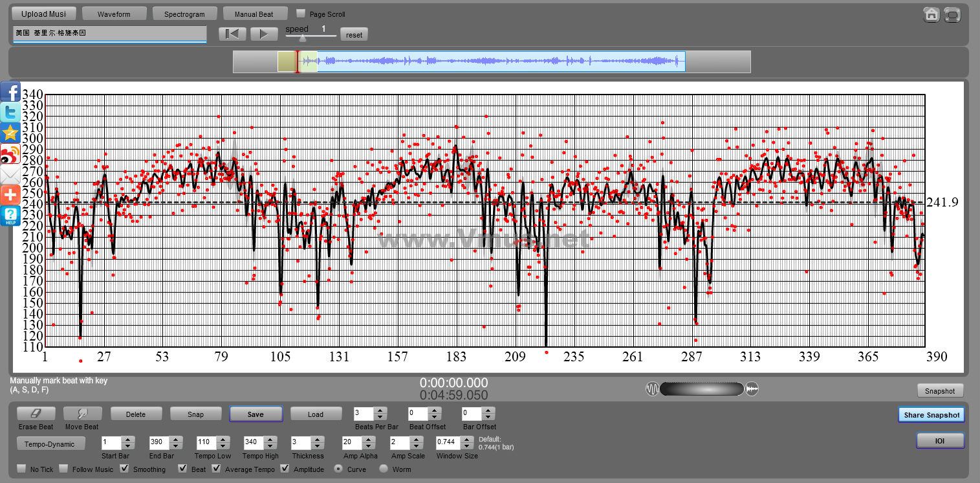The height and width of the screenshot is (483, 980).
Task: Switch to Waveform view
Action: point(114,14)
